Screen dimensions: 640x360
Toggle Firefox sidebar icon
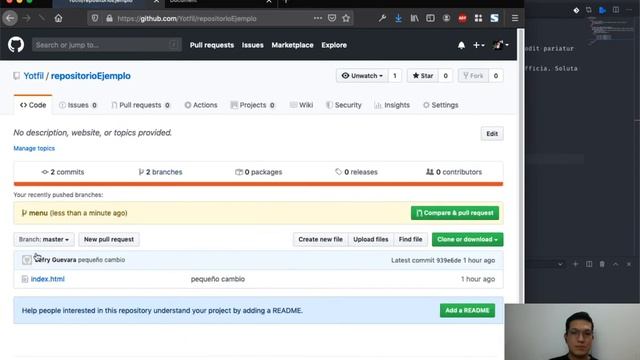[430, 18]
